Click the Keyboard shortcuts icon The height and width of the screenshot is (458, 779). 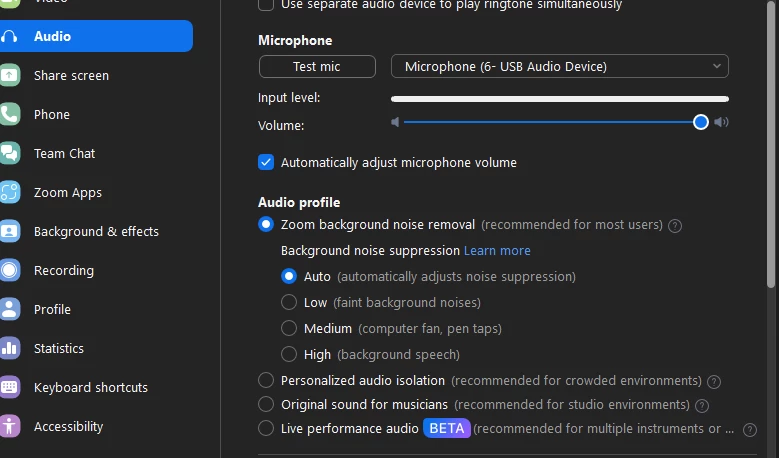point(9,387)
